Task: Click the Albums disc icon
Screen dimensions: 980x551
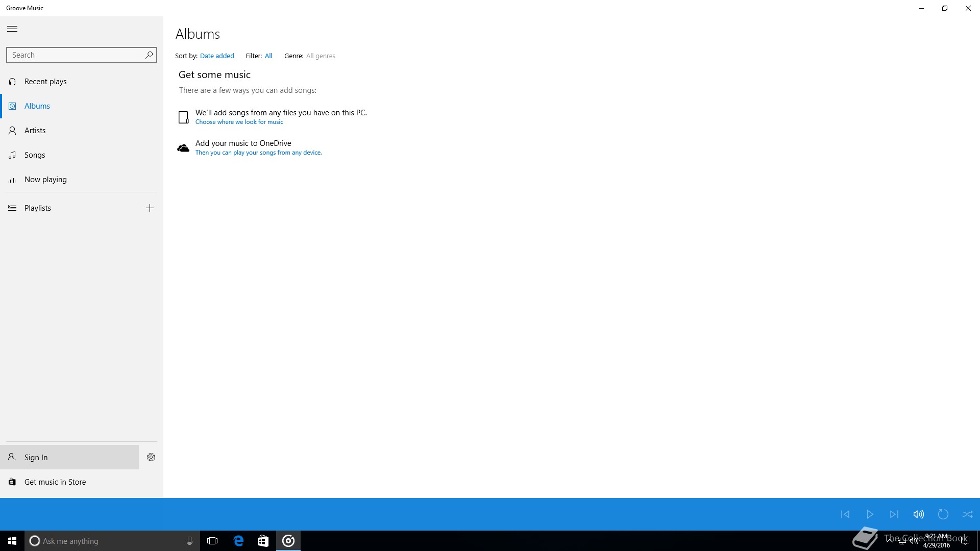Action: pyautogui.click(x=12, y=106)
